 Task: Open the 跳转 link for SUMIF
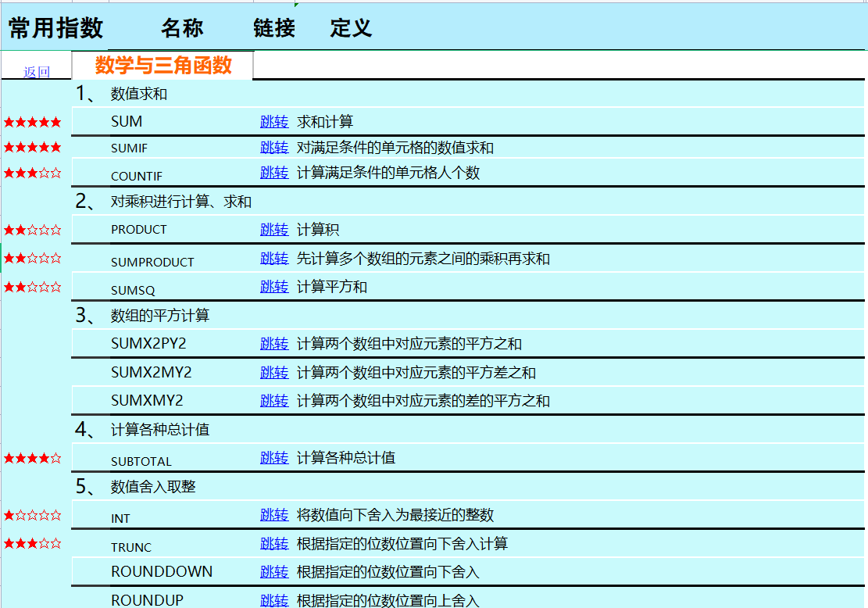click(274, 147)
